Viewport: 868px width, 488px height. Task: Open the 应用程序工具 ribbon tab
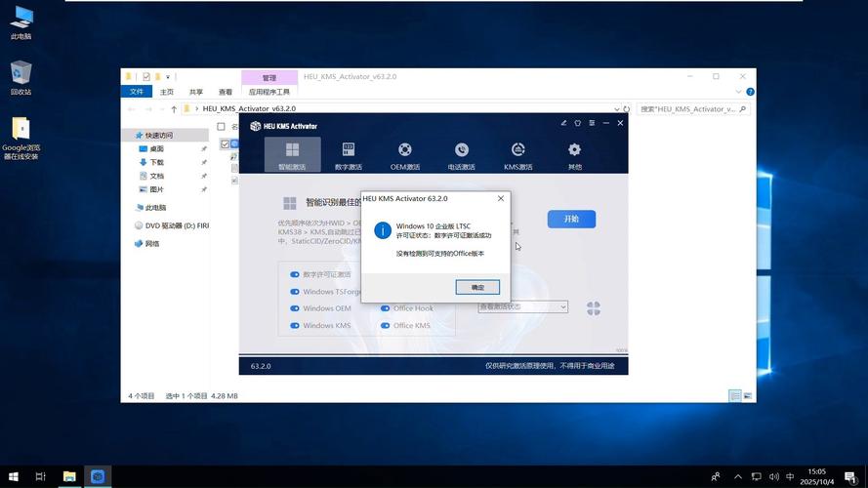click(x=269, y=92)
